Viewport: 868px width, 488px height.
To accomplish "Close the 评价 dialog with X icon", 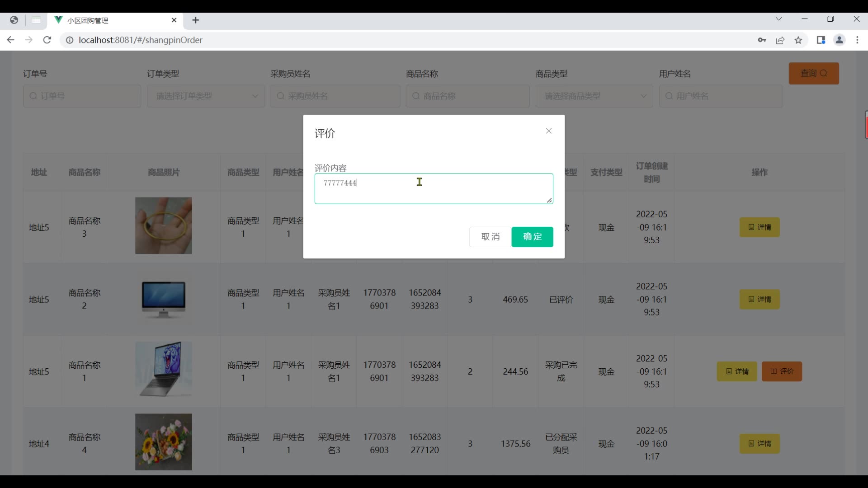I will click(x=548, y=131).
